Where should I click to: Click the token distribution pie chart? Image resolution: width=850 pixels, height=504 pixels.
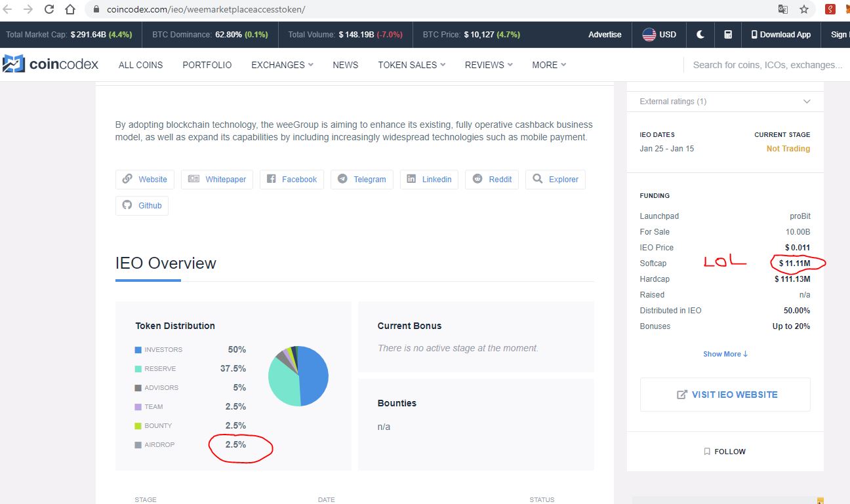(298, 376)
